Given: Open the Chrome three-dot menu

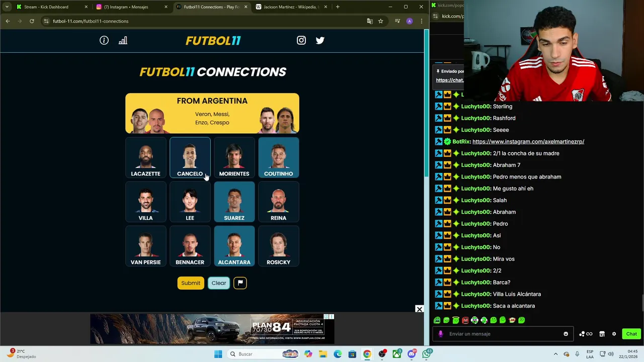Looking at the screenshot, I should click(422, 21).
